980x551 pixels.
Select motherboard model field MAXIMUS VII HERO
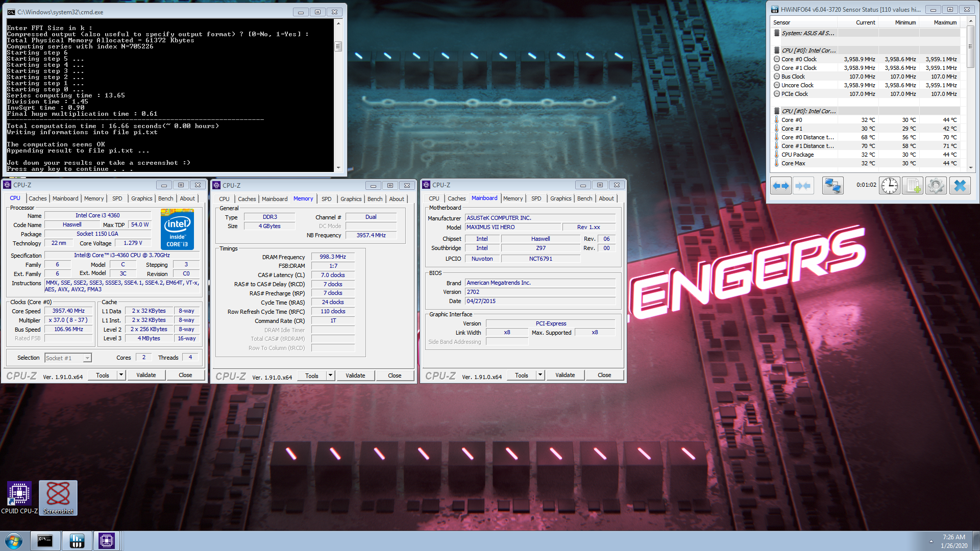tap(512, 227)
